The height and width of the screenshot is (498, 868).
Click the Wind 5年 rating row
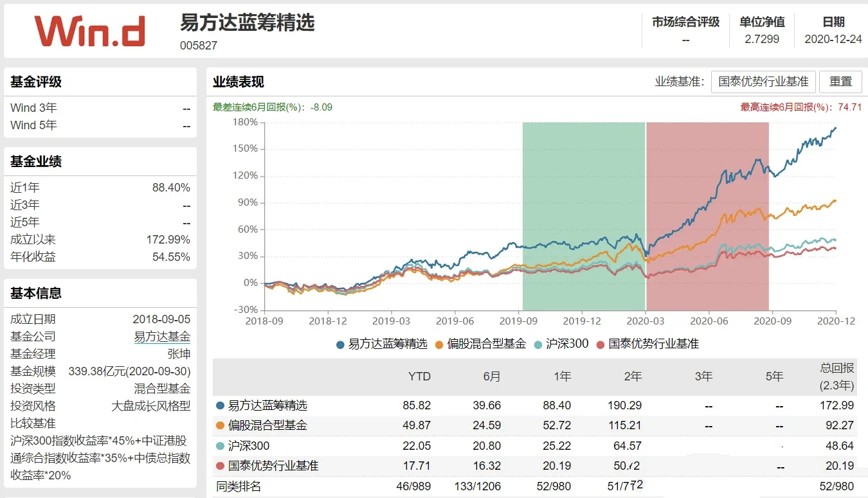pyautogui.click(x=100, y=125)
